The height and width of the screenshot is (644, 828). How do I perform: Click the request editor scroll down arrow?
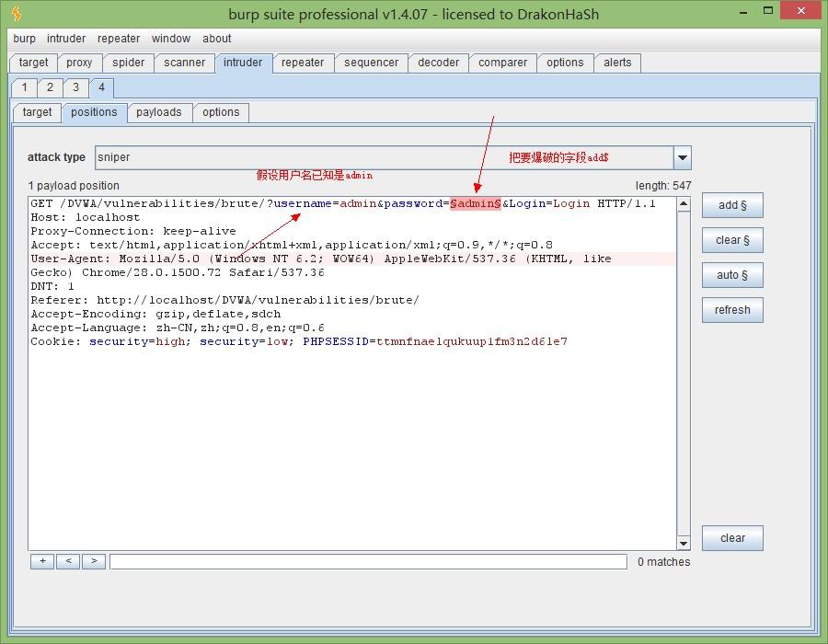coord(684,543)
